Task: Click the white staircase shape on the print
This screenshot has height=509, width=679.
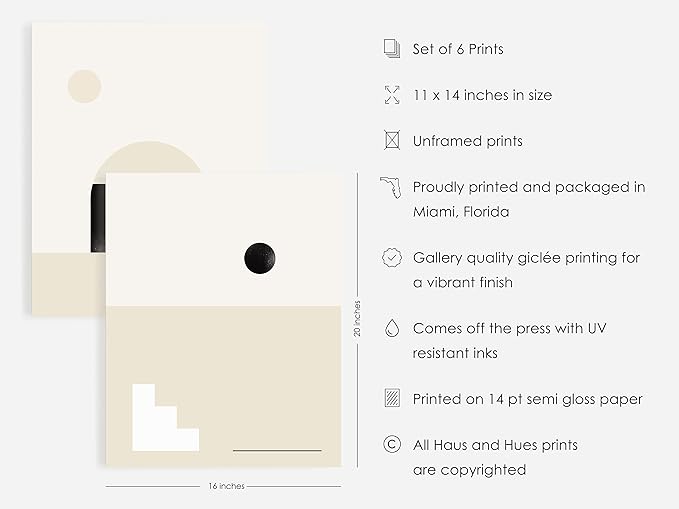Action: tap(162, 419)
